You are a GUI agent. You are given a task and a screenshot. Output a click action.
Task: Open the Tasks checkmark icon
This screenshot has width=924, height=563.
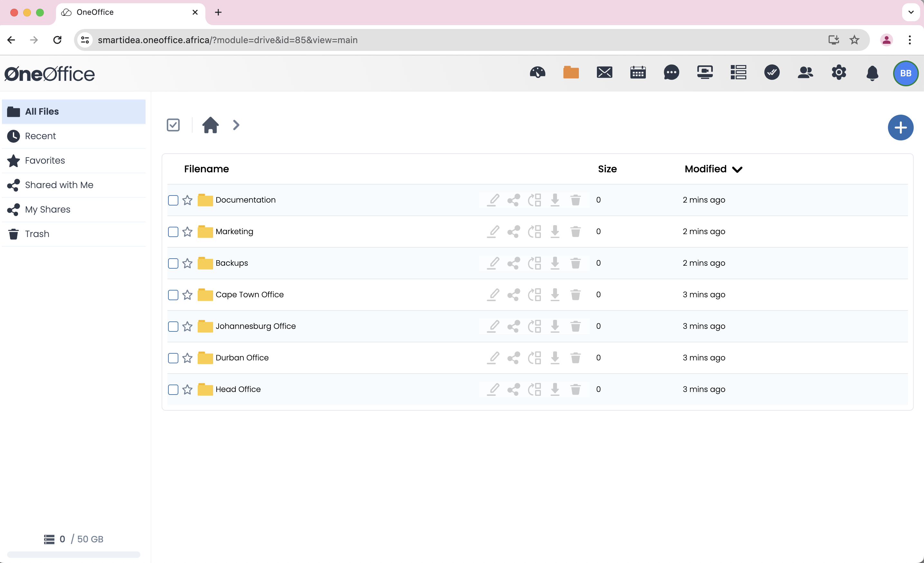click(772, 72)
